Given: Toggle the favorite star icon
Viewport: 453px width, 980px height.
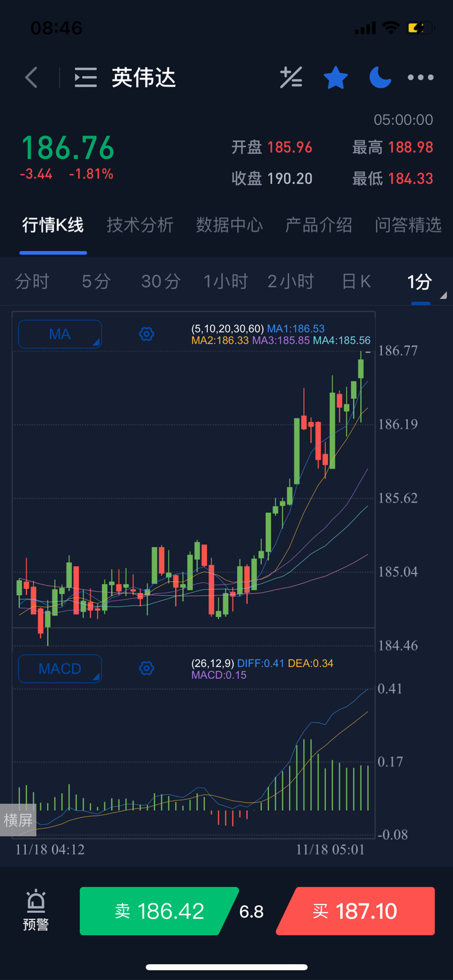Looking at the screenshot, I should point(336,77).
